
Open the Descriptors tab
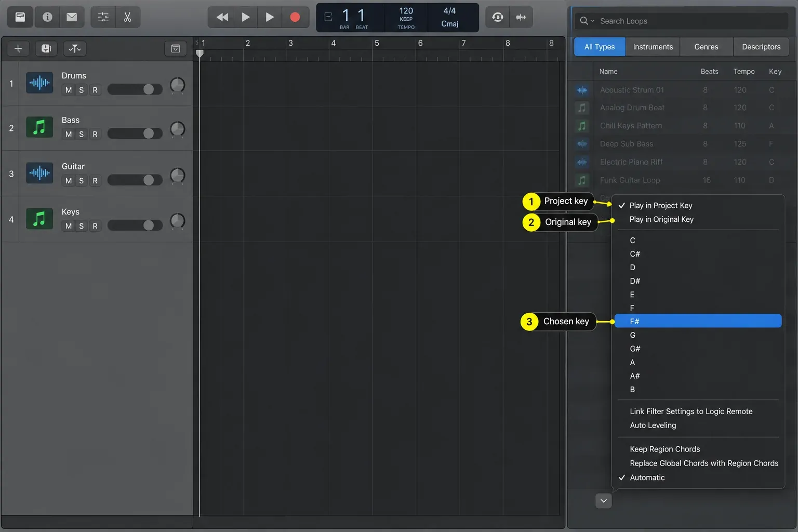(761, 47)
